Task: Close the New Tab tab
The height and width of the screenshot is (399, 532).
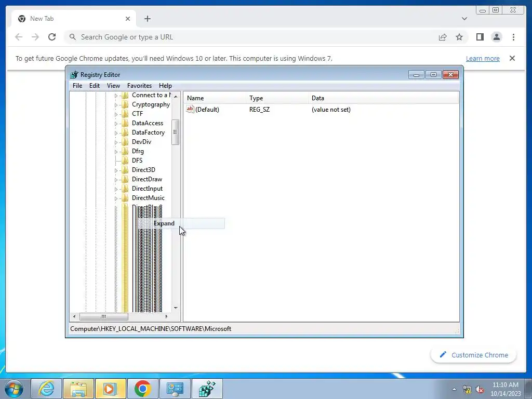Action: tap(128, 19)
